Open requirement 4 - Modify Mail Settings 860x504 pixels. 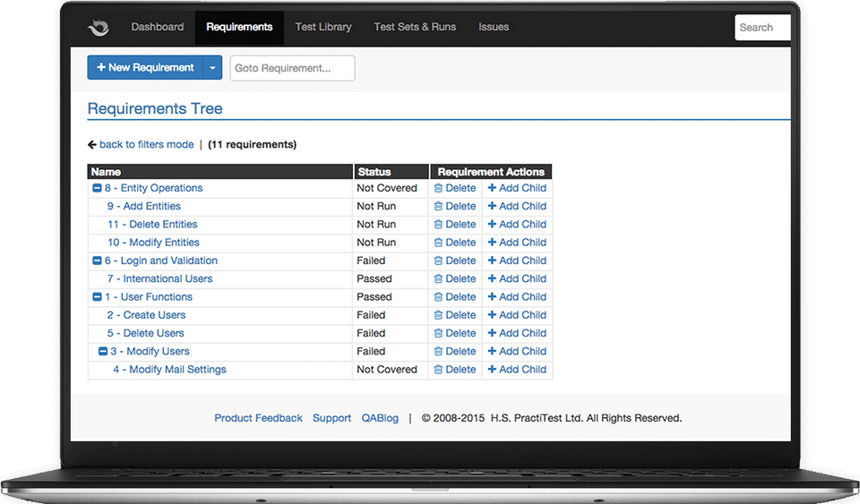point(169,369)
